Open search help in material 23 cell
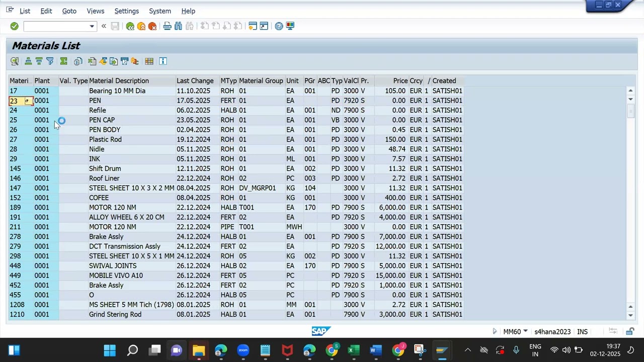This screenshot has width=644, height=362. tap(28, 101)
